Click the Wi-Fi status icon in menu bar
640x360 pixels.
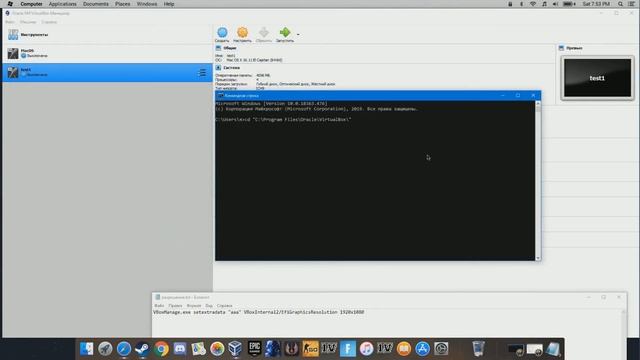[533, 4]
